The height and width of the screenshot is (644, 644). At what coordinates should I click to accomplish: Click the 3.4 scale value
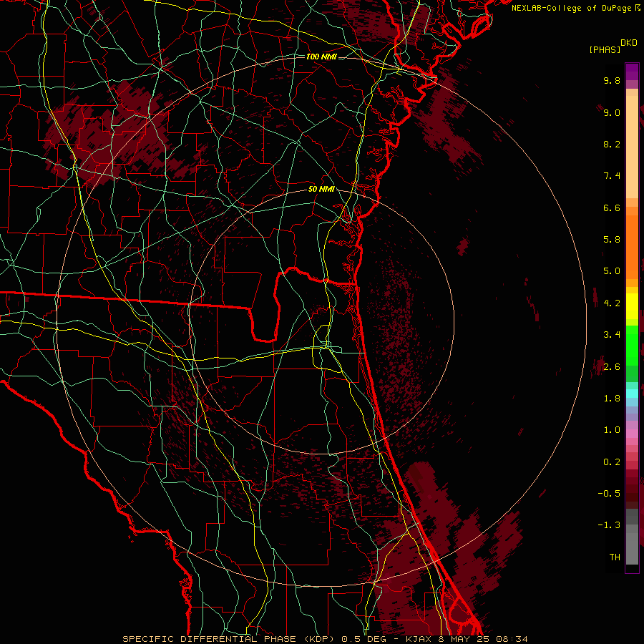coord(612,335)
